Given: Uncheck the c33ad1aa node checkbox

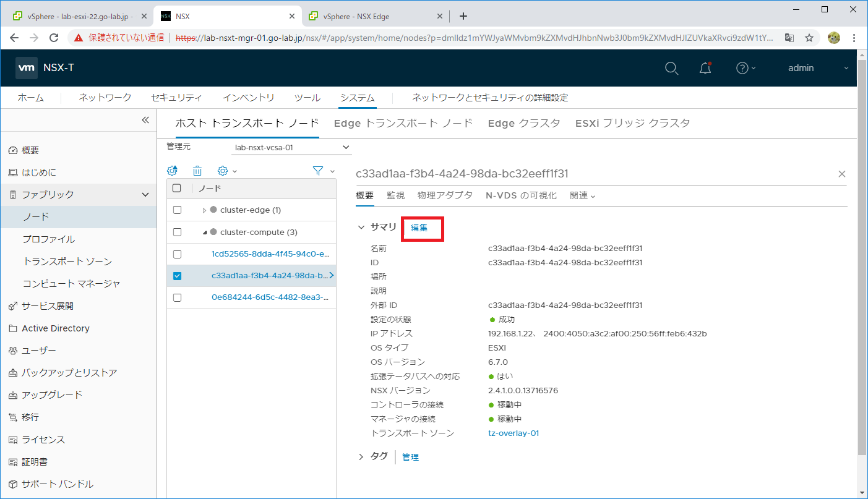Looking at the screenshot, I should coord(177,276).
